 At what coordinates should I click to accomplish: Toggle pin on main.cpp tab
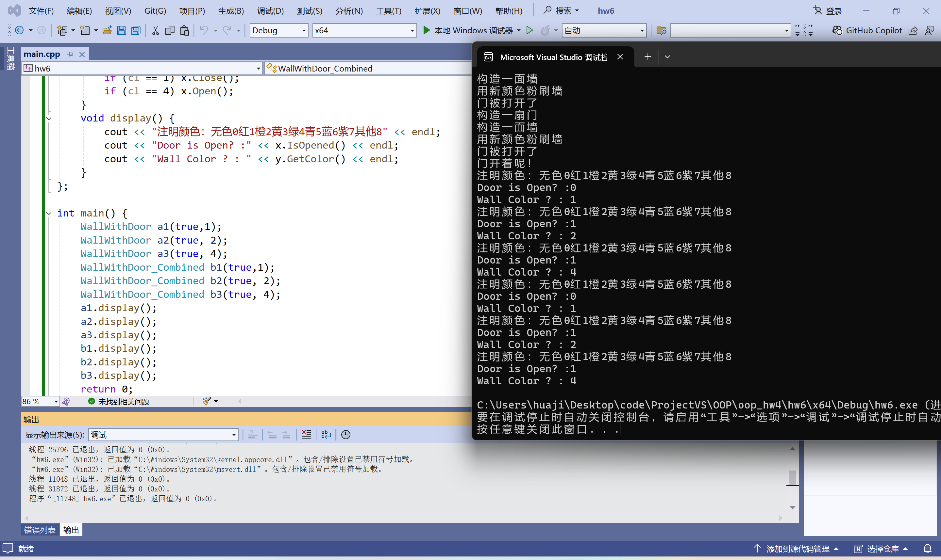(x=70, y=54)
